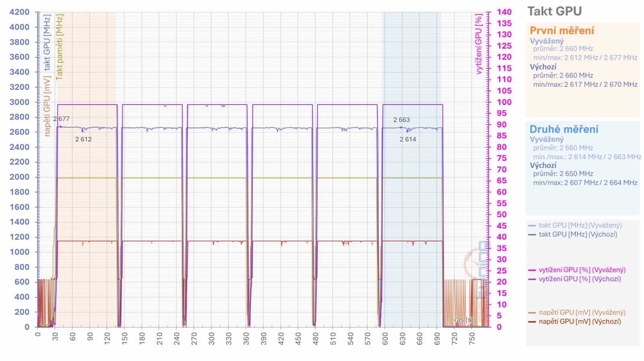Click the 'čas [s]' axis label
644x361 pixels.
463,320
